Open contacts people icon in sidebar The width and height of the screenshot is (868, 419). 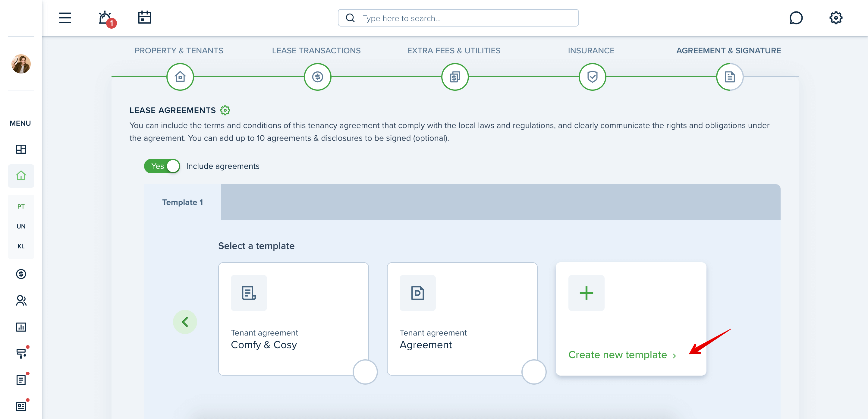tap(21, 300)
